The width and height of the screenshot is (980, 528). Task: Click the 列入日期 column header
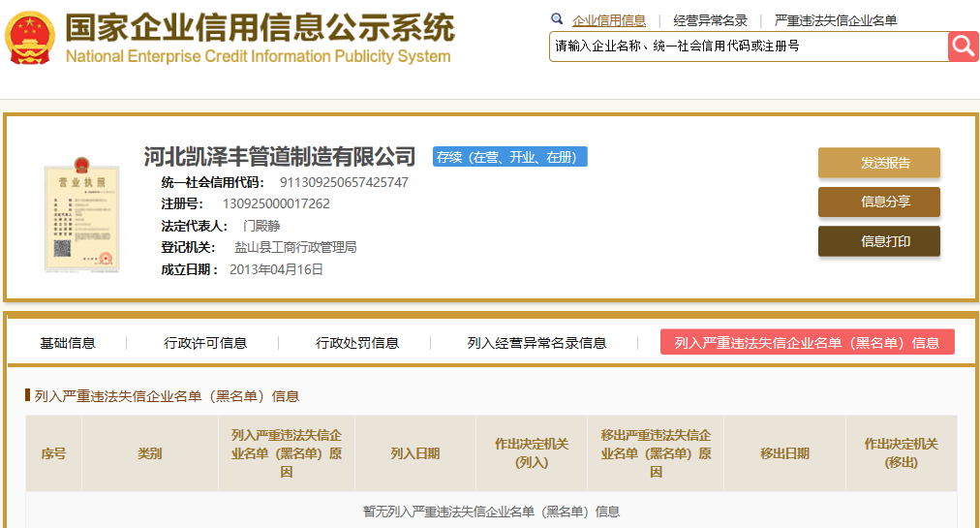pyautogui.click(x=415, y=453)
